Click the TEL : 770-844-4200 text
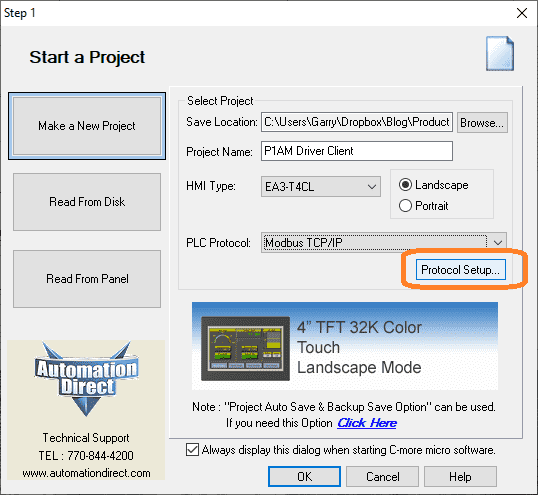 coord(86,456)
